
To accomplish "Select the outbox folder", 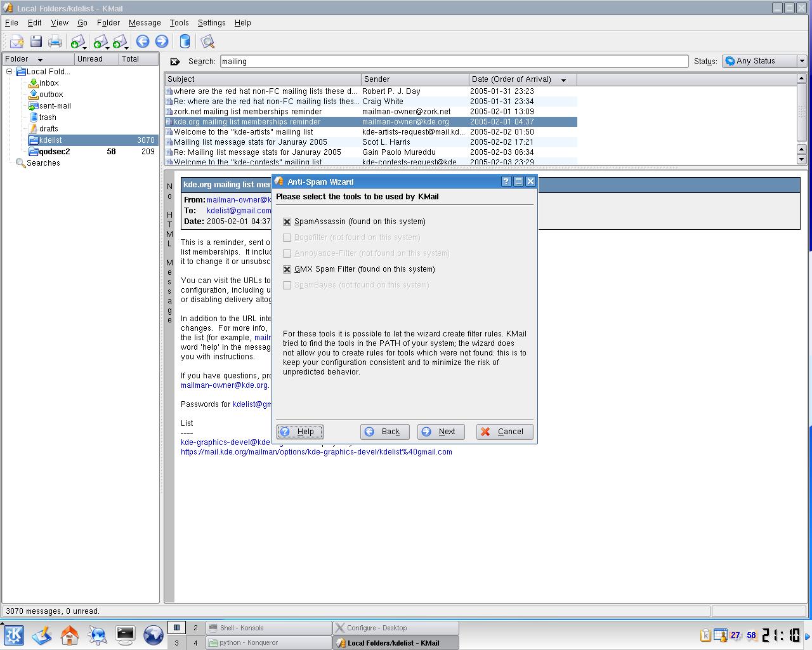I will pos(51,95).
